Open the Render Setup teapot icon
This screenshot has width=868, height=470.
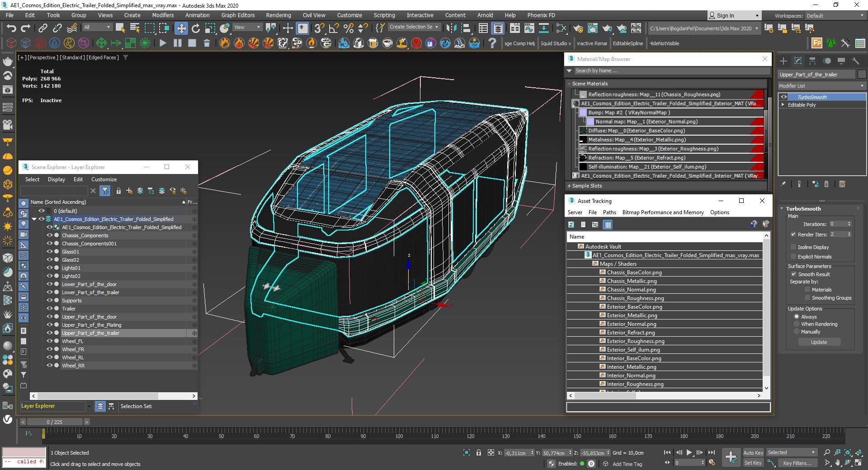(578, 28)
